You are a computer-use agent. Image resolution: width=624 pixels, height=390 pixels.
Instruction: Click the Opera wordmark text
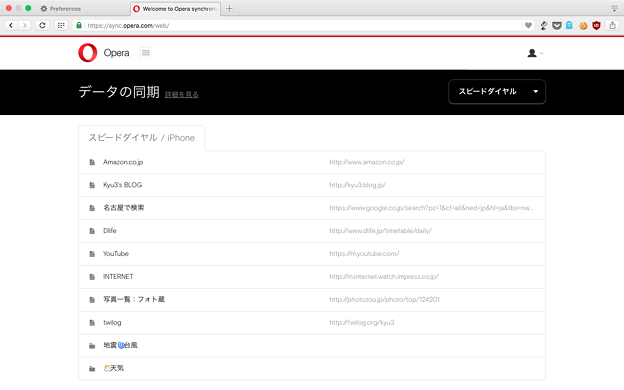pos(116,53)
